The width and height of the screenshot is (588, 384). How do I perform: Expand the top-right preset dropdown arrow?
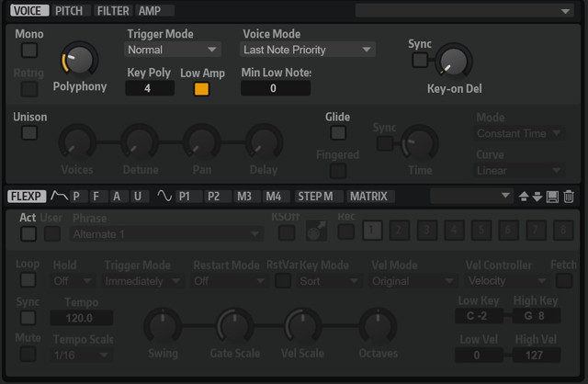(x=565, y=11)
